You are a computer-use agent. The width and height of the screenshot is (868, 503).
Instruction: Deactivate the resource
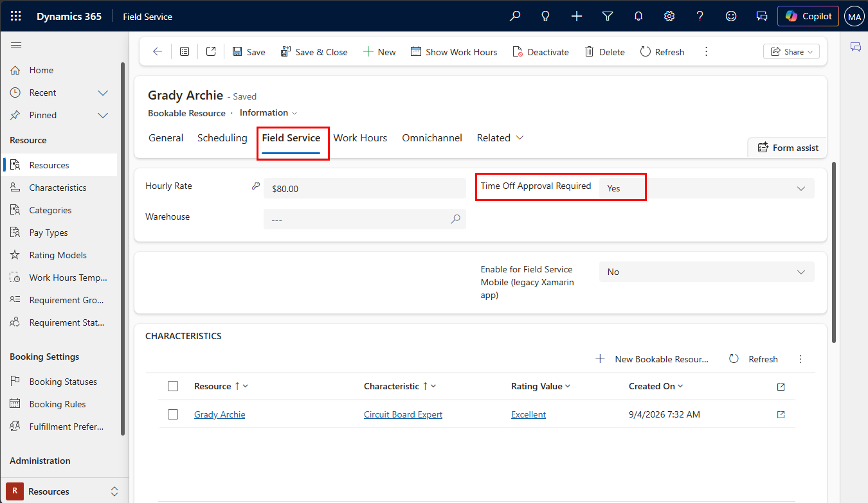(x=541, y=52)
